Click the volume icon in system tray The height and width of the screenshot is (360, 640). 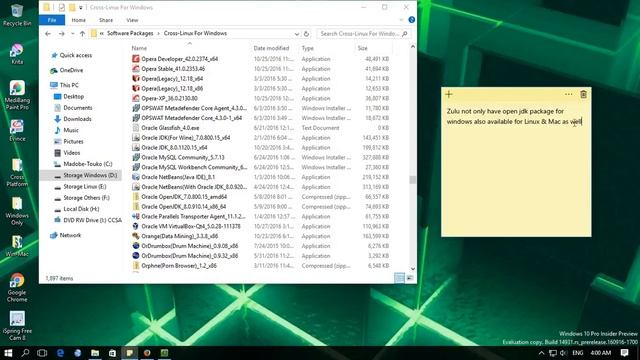[564, 353]
